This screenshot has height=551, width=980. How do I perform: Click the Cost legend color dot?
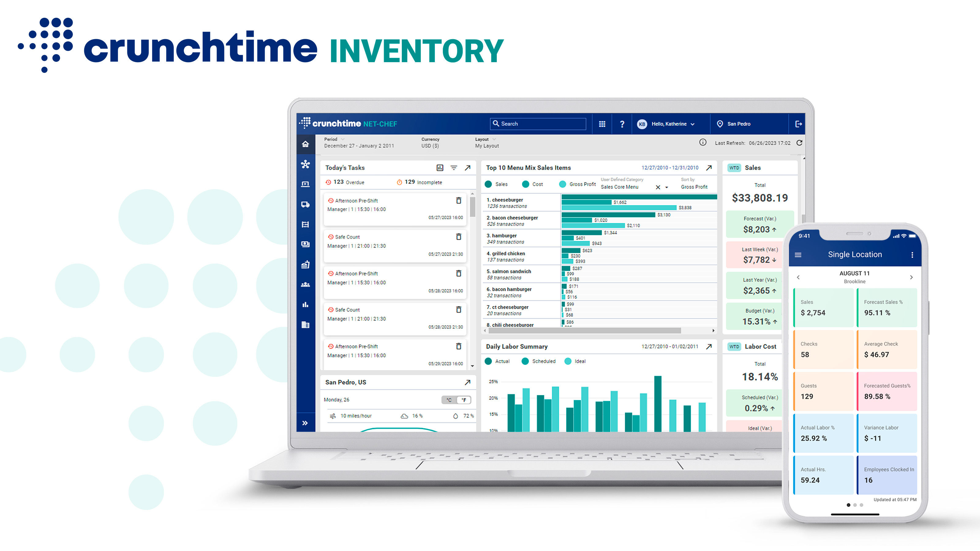(x=526, y=184)
